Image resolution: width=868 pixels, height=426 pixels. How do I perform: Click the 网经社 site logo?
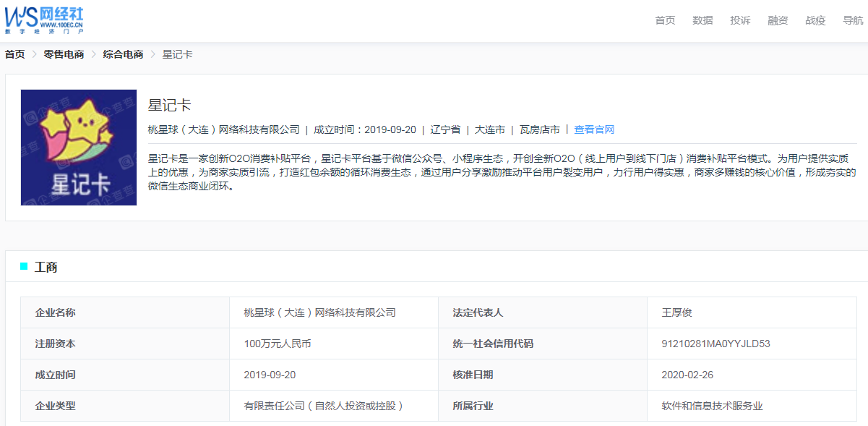(x=43, y=20)
